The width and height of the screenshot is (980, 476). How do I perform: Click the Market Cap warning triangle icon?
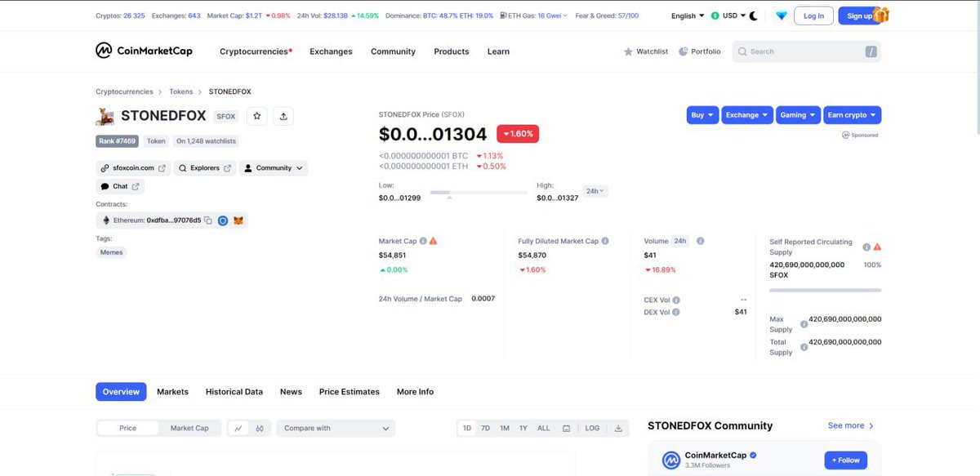[433, 241]
